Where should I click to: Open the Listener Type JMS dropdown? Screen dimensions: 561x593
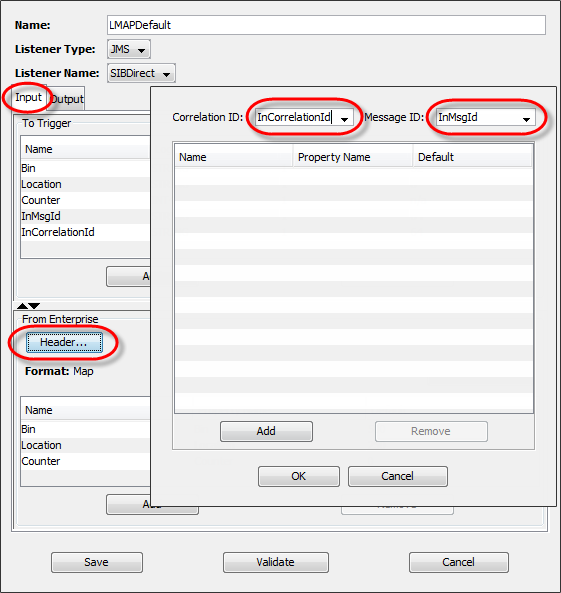click(129, 49)
